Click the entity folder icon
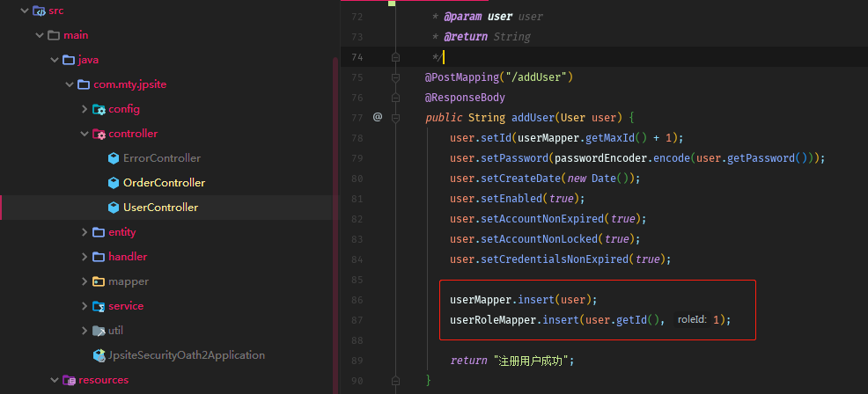 [x=99, y=232]
